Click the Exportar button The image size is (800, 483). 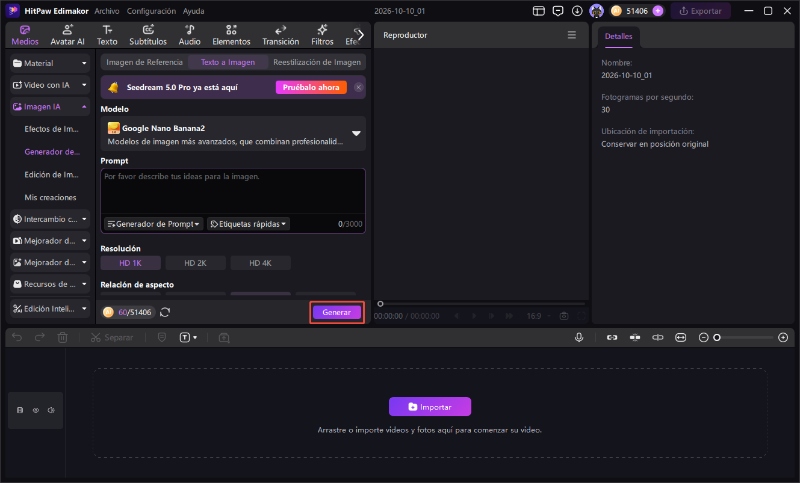[x=701, y=11]
